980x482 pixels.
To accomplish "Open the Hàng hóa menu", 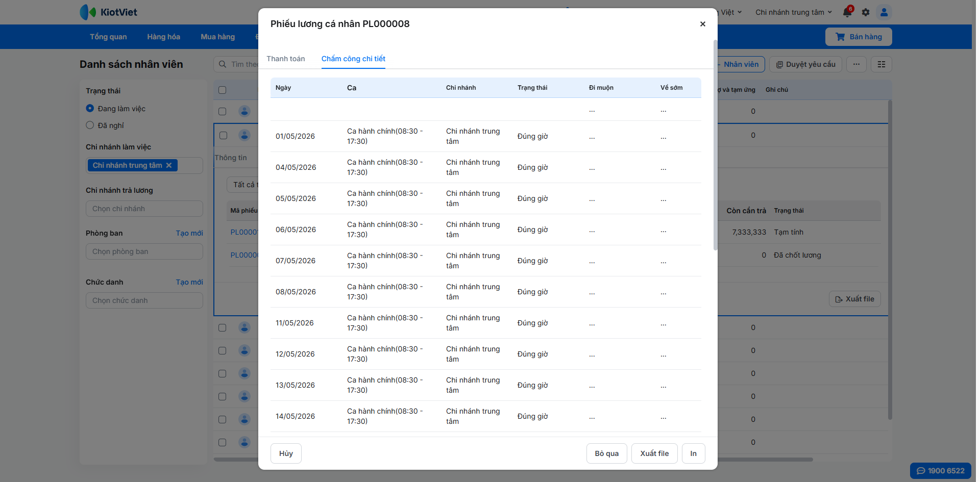I will coord(163,37).
